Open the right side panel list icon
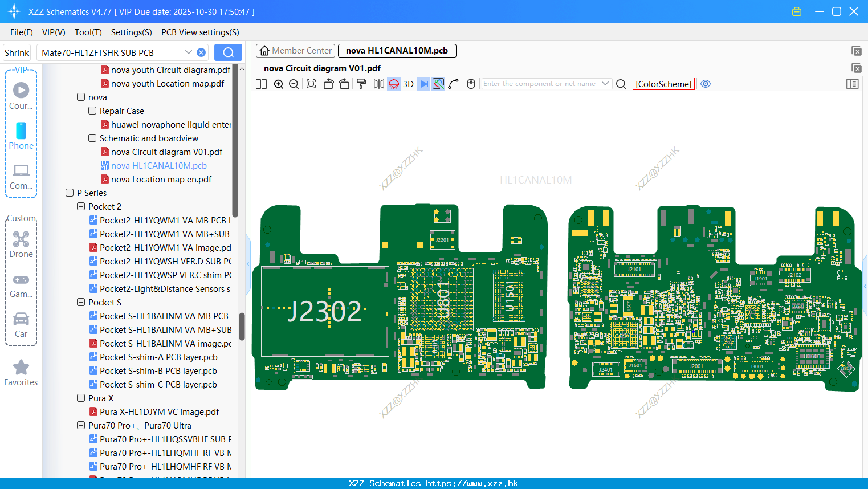The width and height of the screenshot is (868, 489). (853, 84)
